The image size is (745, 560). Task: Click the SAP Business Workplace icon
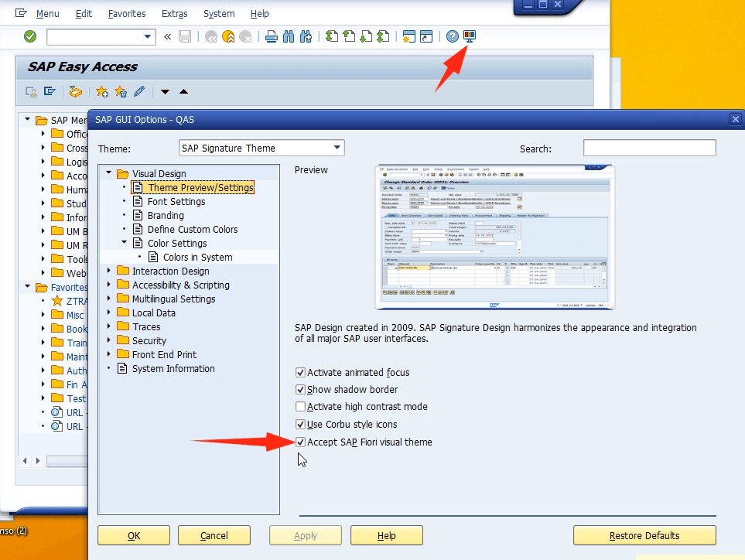click(x=76, y=92)
